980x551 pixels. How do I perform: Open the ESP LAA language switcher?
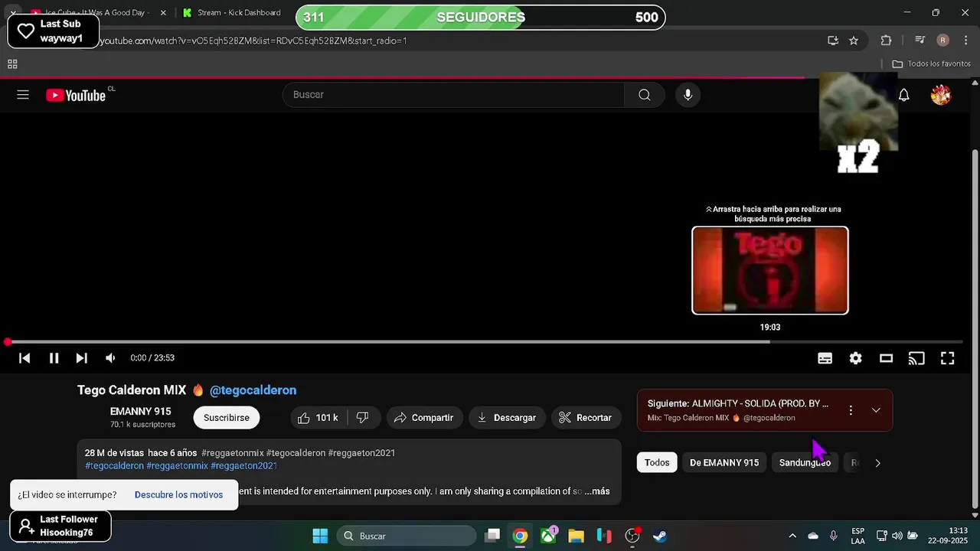858,536
